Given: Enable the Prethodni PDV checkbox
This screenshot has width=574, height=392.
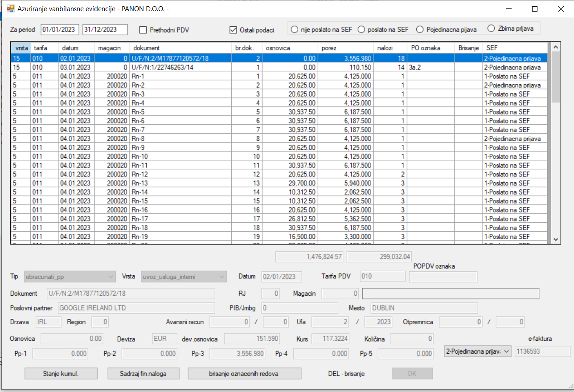Looking at the screenshot, I should pyautogui.click(x=143, y=30).
